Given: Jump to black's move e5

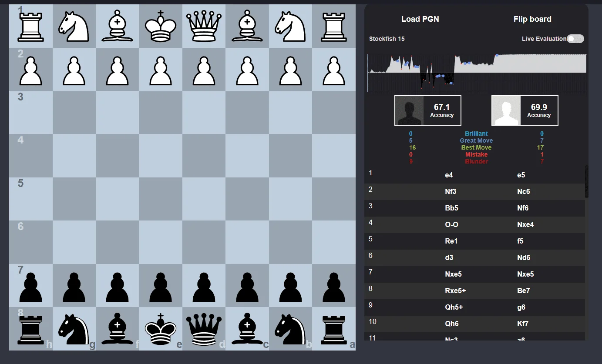Looking at the screenshot, I should 521,175.
